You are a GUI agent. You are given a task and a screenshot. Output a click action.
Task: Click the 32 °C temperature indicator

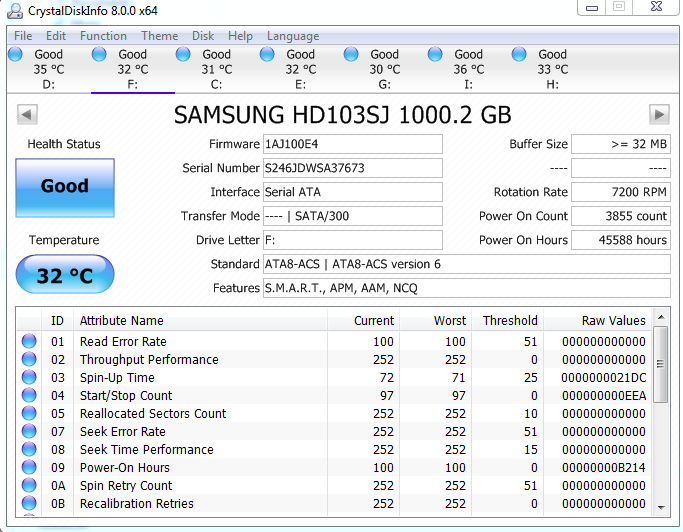pyautogui.click(x=65, y=275)
